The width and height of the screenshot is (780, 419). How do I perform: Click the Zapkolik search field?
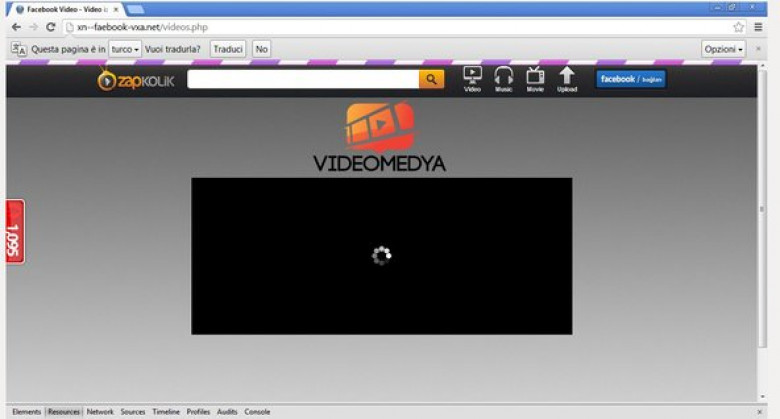pyautogui.click(x=303, y=79)
